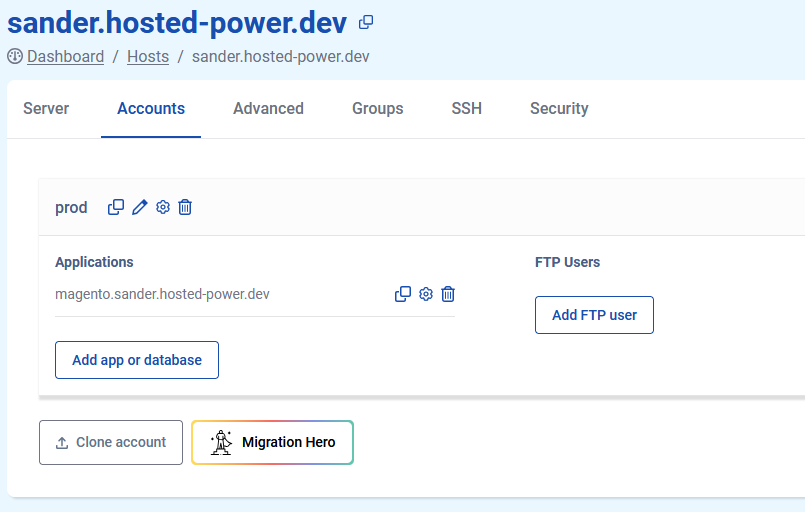Launch the Migration Hero button
Viewport: 805px width, 512px height.
coord(272,442)
